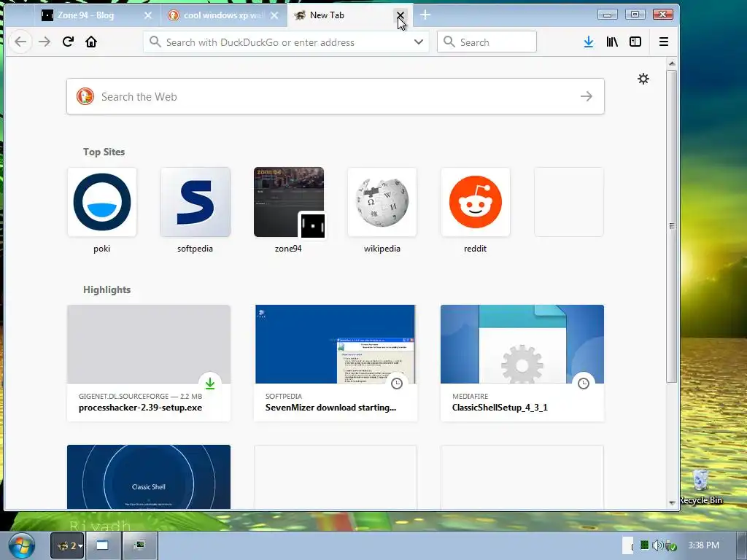747x560 pixels.
Task: Go forward using the arrow button
Action: (44, 42)
